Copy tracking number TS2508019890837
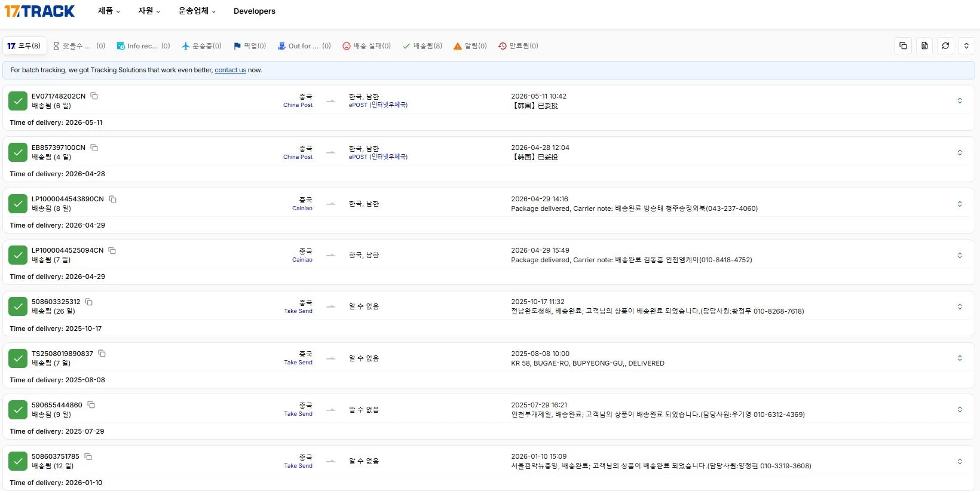This screenshot has width=980, height=491. point(102,354)
